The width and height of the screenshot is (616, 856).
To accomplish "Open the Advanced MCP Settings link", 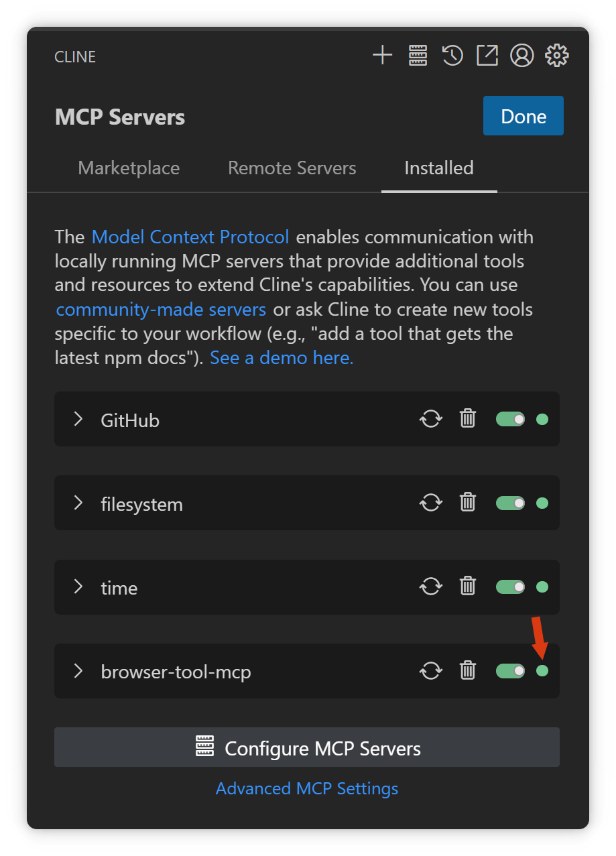I will pos(307,788).
